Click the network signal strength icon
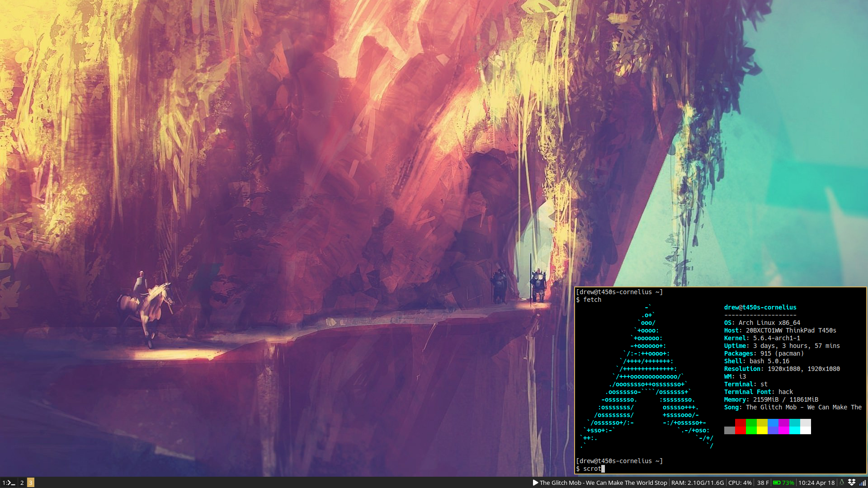 pos(863,483)
